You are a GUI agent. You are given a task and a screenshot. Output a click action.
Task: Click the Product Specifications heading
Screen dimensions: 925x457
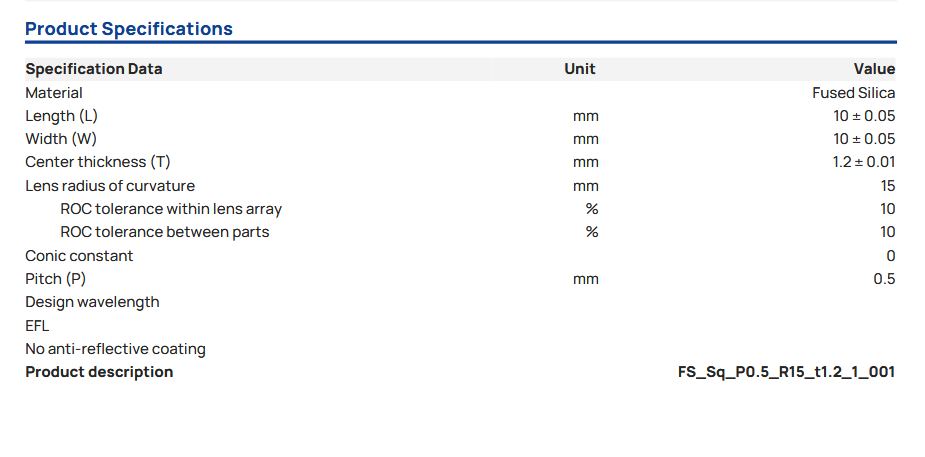tap(128, 28)
